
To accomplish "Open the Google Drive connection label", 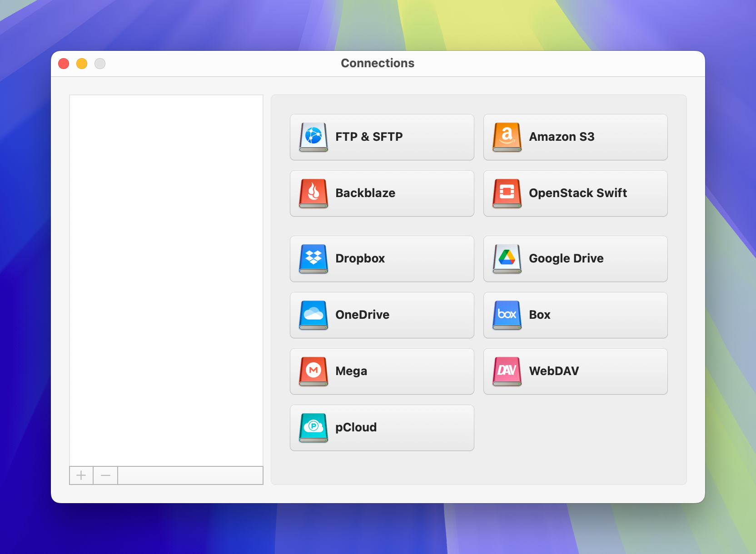I will coord(566,258).
